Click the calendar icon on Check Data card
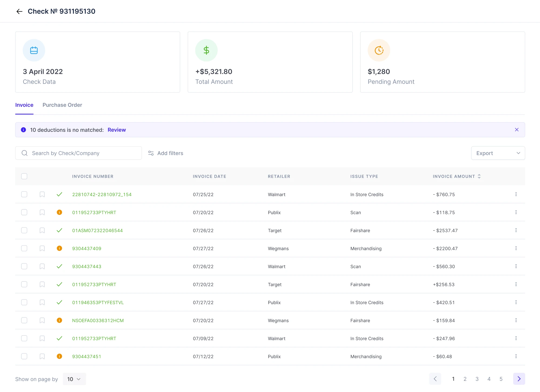540x392 pixels. 34,50
